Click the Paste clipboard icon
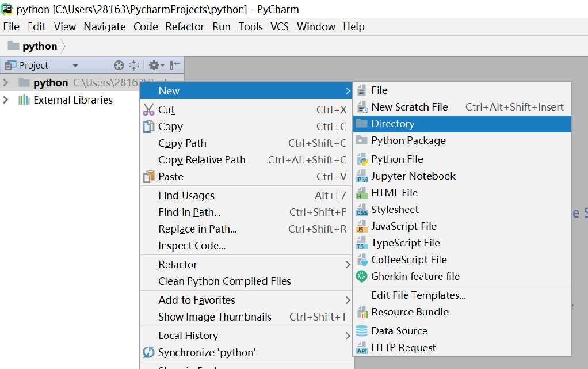588x369 pixels. pyautogui.click(x=148, y=177)
